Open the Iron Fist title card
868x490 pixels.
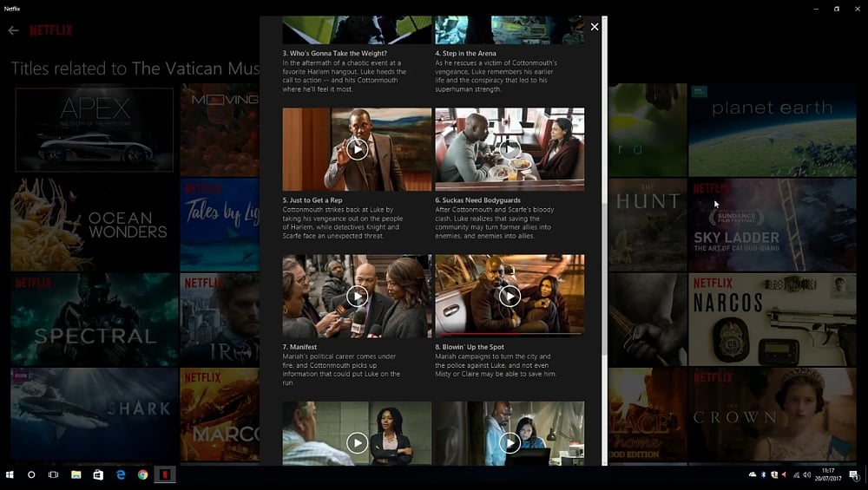pos(220,320)
